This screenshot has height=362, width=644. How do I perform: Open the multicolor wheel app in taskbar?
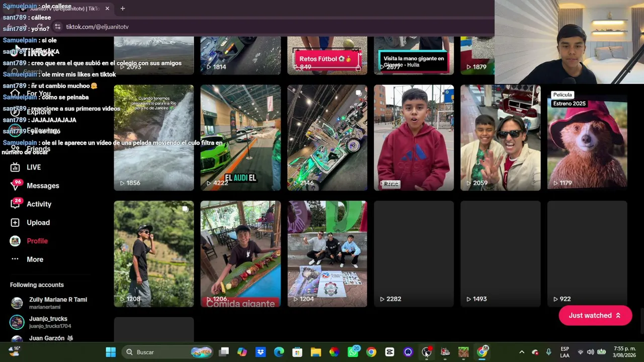[334, 352]
